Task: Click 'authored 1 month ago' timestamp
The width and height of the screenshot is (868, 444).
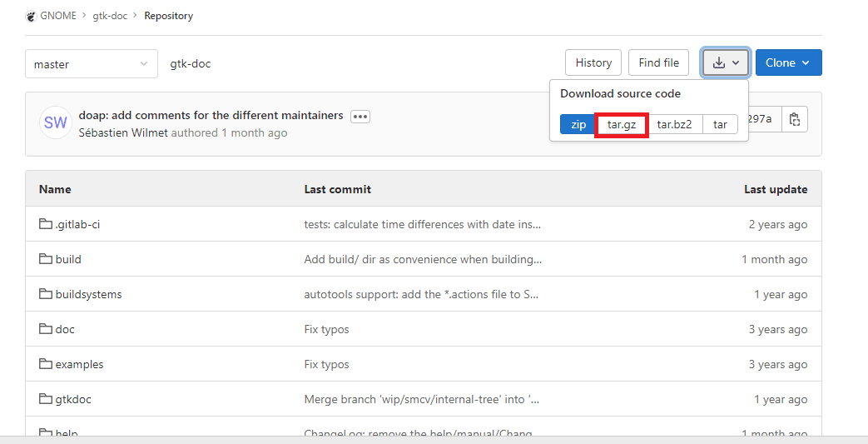Action: click(229, 132)
